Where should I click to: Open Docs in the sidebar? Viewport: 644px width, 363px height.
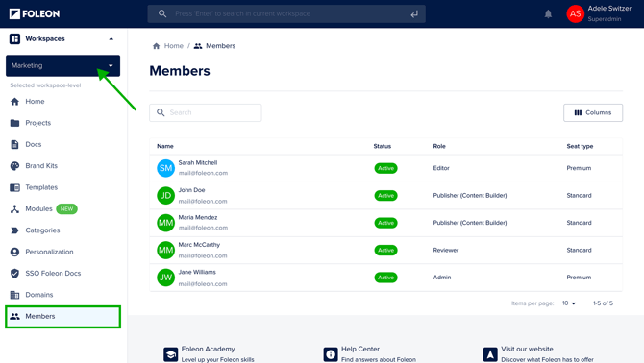(34, 144)
